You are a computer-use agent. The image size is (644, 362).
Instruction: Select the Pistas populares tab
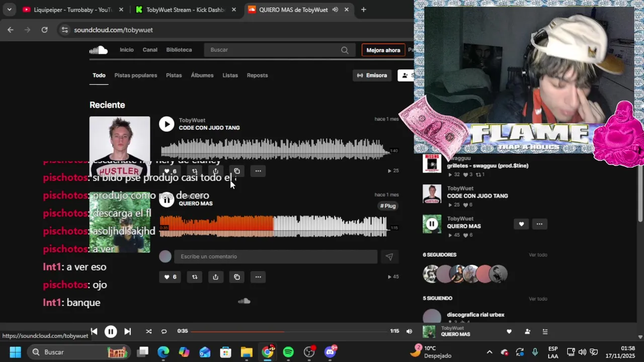pyautogui.click(x=136, y=75)
